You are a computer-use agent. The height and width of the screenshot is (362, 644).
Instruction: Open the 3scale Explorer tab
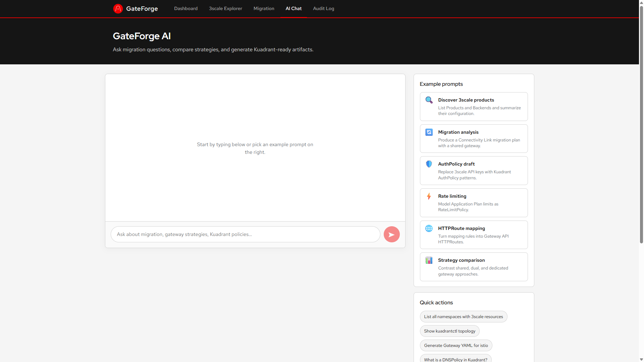[225, 8]
